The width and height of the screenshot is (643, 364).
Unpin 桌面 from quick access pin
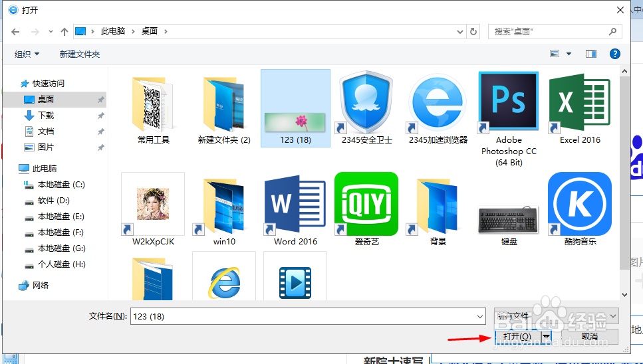pyautogui.click(x=100, y=100)
